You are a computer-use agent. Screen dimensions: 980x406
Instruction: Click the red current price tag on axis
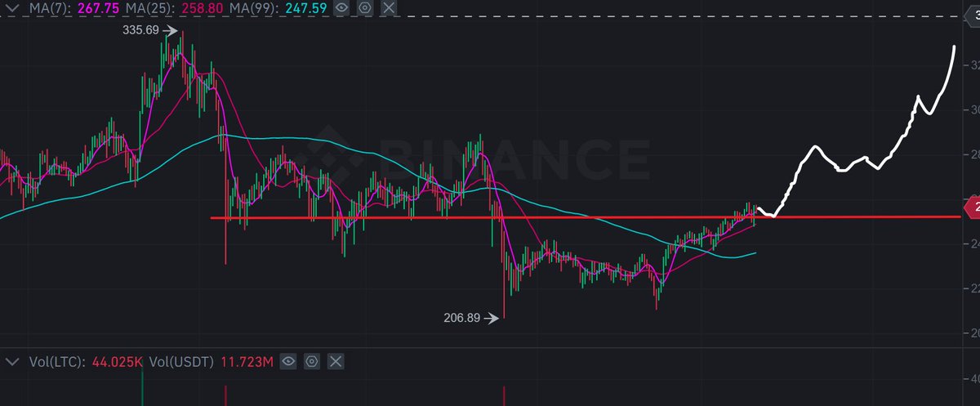972,207
